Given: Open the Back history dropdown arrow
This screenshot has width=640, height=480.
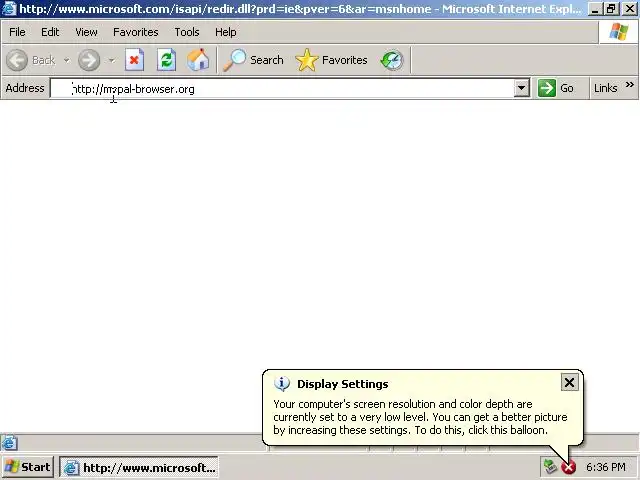Looking at the screenshot, I should point(66,60).
